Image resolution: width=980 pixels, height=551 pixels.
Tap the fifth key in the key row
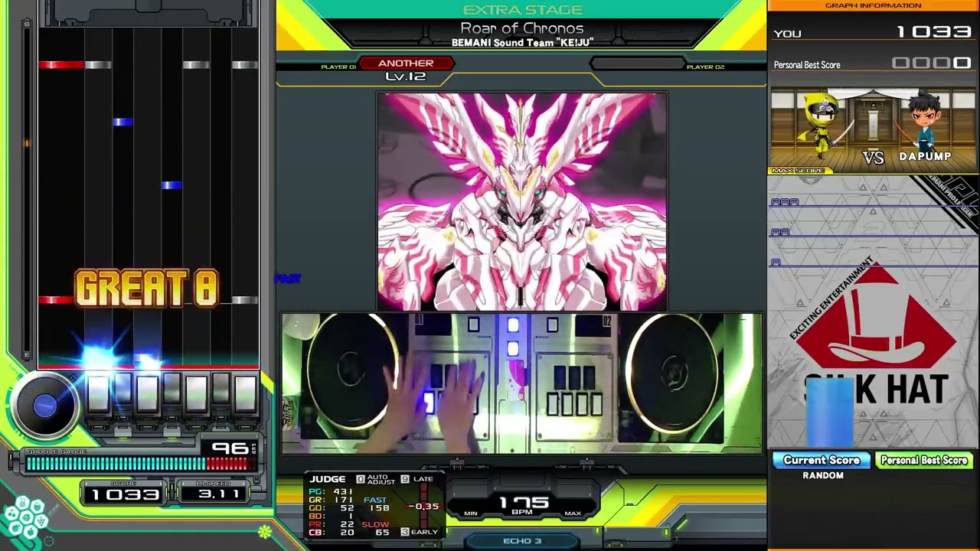tap(196, 393)
